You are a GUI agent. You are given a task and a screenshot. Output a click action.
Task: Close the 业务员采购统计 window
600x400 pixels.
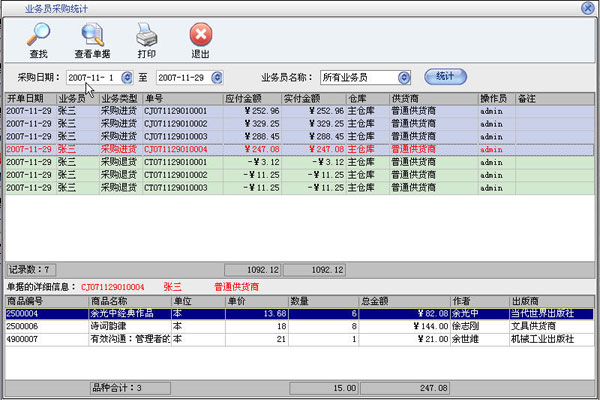[x=588, y=7]
